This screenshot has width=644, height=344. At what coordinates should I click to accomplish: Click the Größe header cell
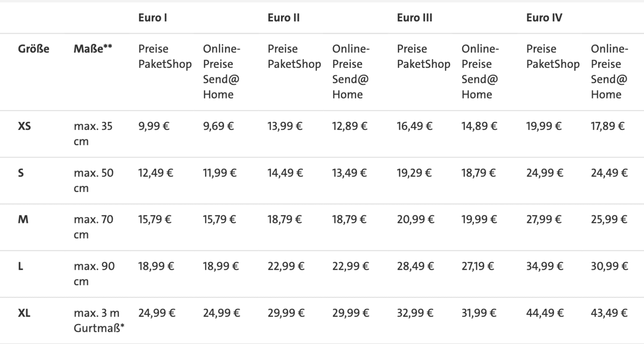[x=34, y=49]
